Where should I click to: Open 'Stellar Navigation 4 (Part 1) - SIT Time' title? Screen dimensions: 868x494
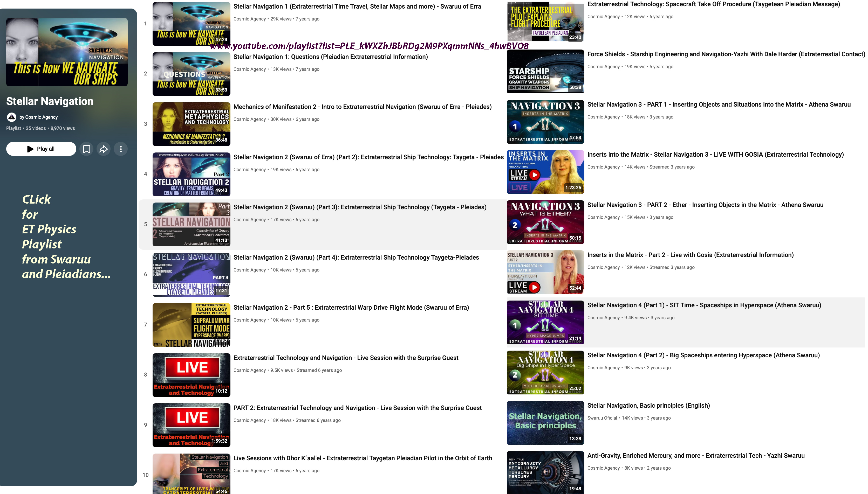tap(704, 305)
